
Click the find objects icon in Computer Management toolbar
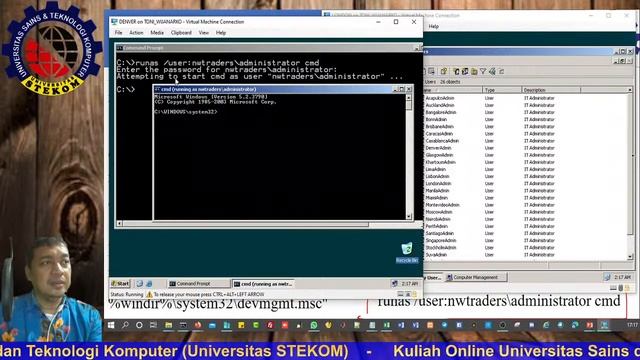tap(492, 71)
